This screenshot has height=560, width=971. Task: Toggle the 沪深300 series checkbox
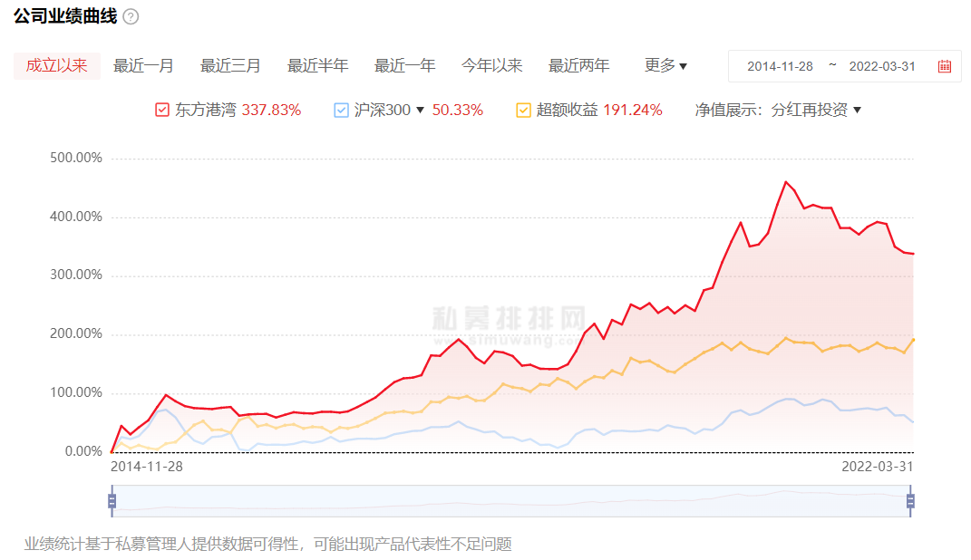[341, 111]
